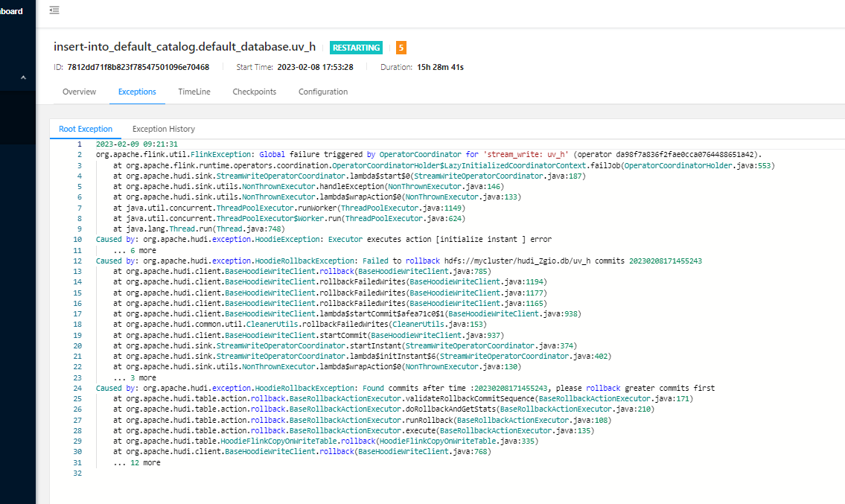Click the Thread.run(Thread.java:748) line
Viewport: 845px width, 504px height.
click(200, 229)
